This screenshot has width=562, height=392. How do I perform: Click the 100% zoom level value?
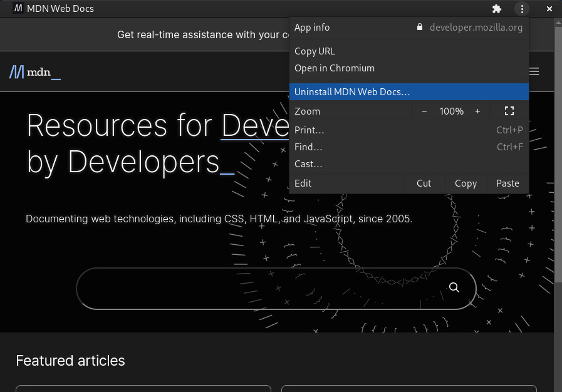[451, 111]
